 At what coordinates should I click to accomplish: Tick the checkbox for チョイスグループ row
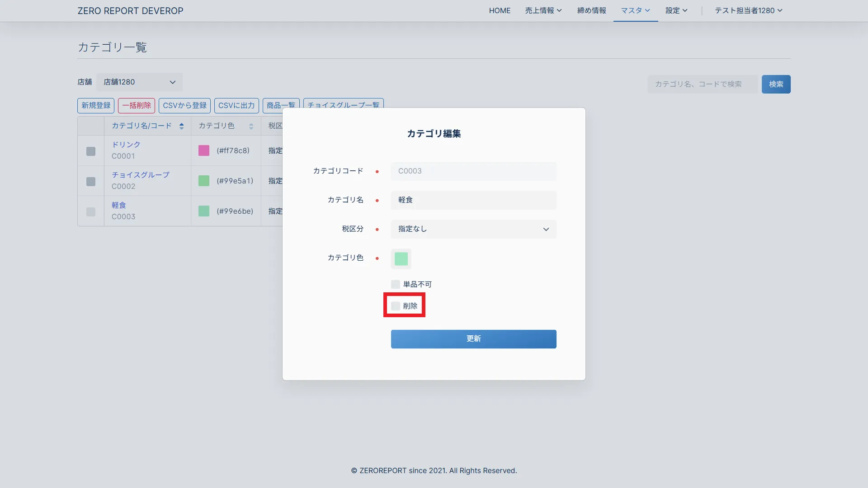tap(91, 181)
